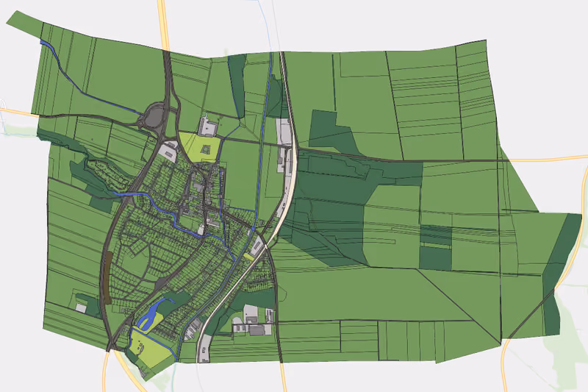Click the gray building above light-green parcel

pyautogui.click(x=207, y=126)
